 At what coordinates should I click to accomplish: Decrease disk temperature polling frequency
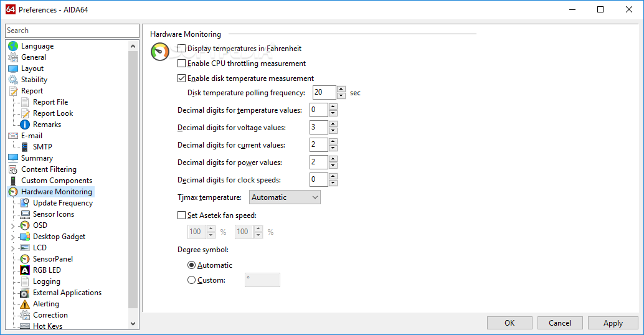pos(341,96)
